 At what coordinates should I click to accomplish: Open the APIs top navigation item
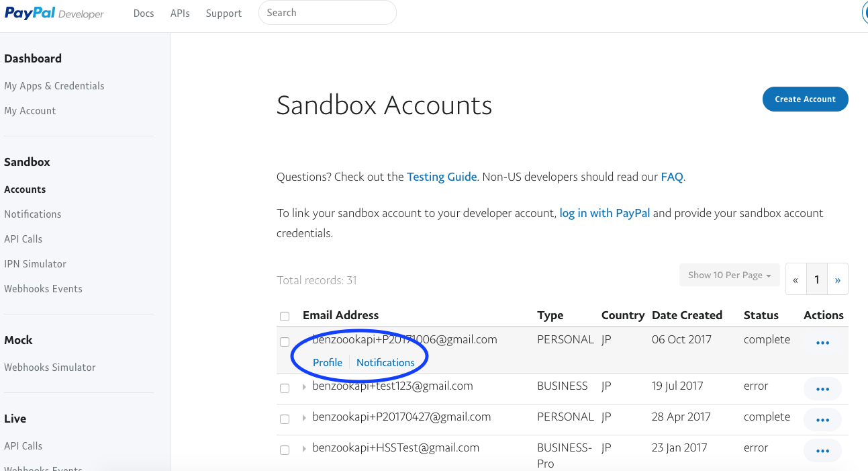[x=180, y=13]
